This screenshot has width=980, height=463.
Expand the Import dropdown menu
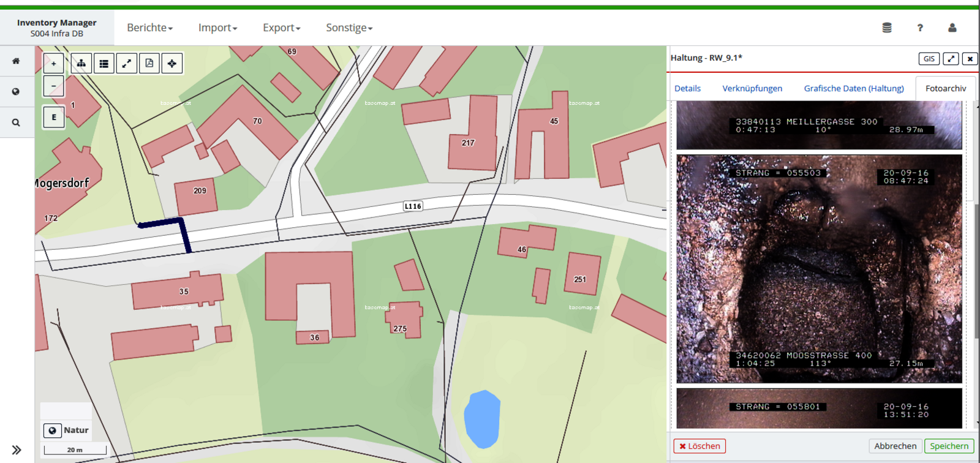pos(217,28)
